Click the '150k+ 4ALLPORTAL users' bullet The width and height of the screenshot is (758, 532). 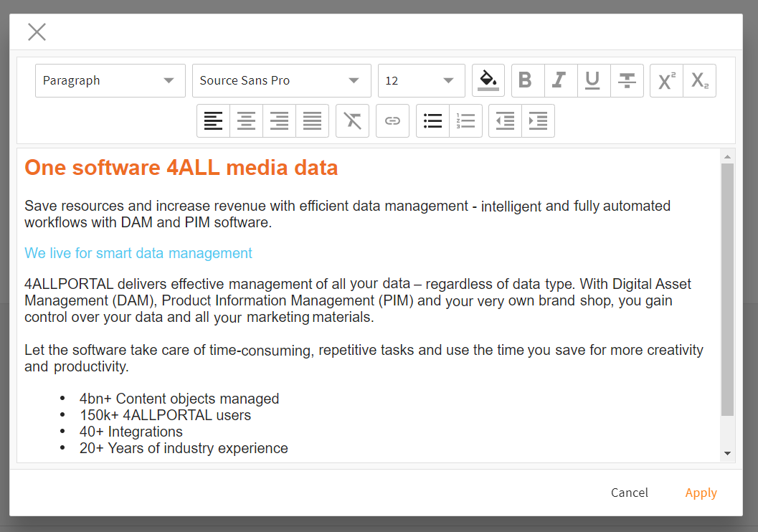pos(166,415)
